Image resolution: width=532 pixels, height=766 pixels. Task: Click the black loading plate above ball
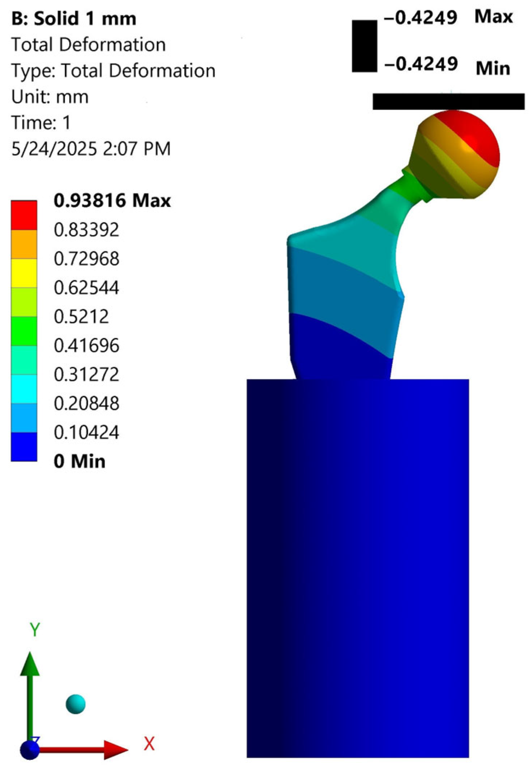(448, 101)
